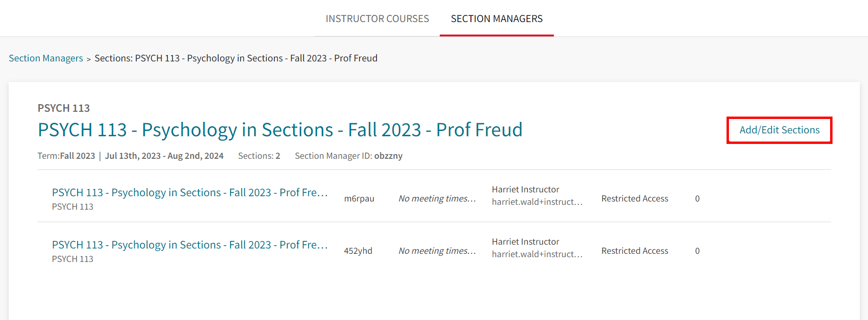Select section ID 452yhd
This screenshot has width=868, height=320.
click(359, 250)
